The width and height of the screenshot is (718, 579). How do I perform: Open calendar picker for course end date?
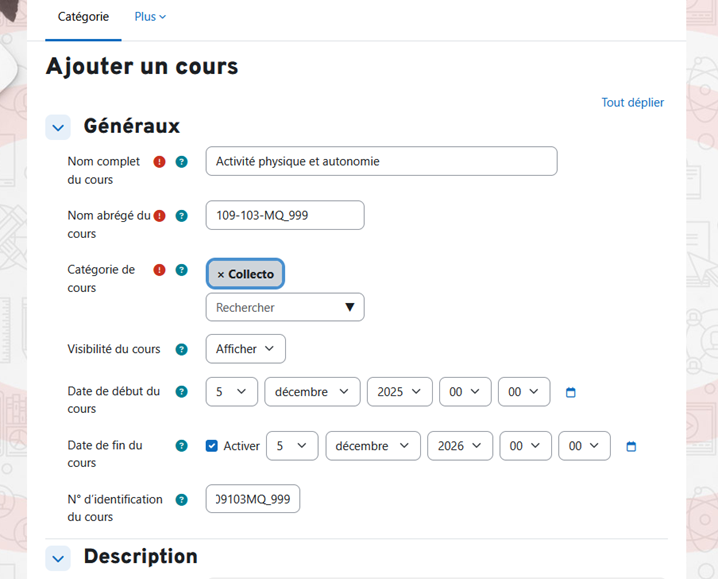631,447
